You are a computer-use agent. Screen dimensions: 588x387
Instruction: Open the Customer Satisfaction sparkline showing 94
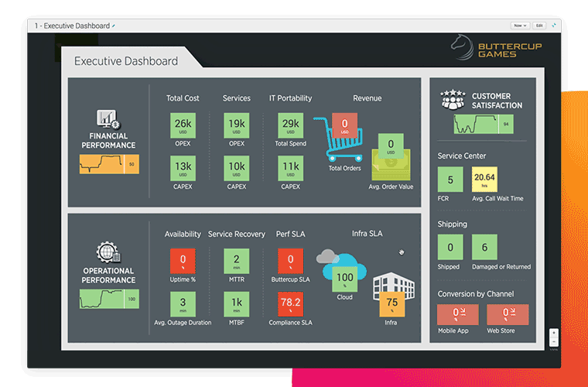click(x=484, y=124)
